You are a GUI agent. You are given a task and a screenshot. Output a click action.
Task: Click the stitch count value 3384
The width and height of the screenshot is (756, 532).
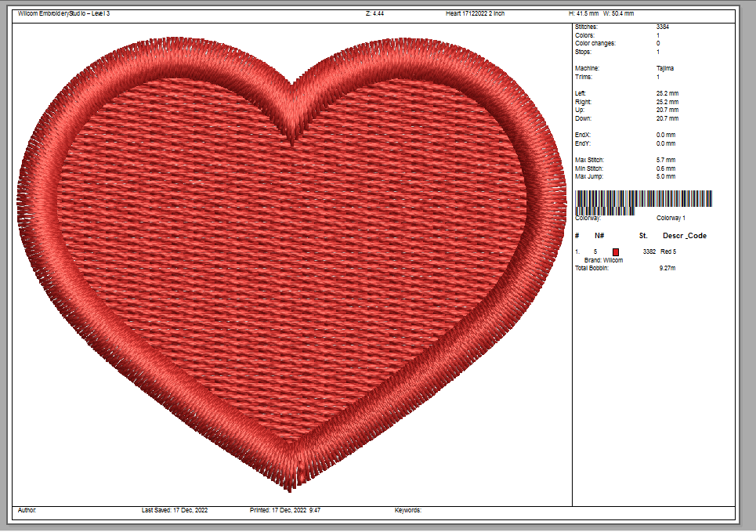663,27
